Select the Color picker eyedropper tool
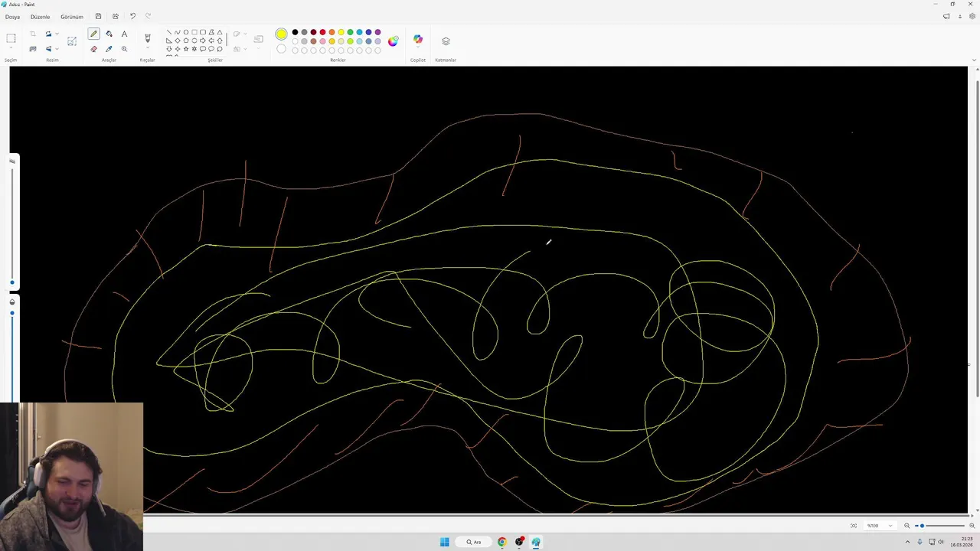This screenshot has width=980, height=551. tap(109, 49)
